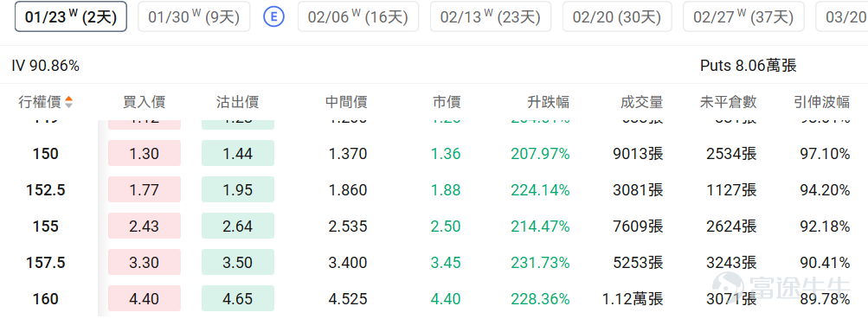Select the strike 152.5 row label

click(x=45, y=190)
